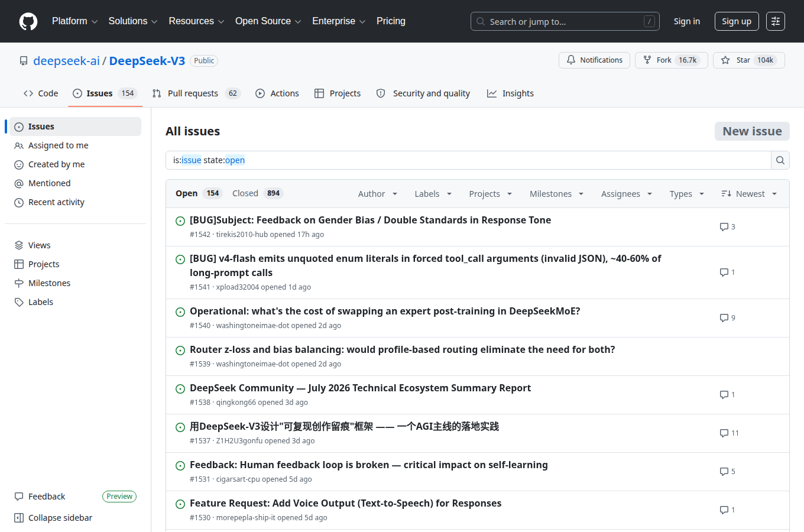Open comment count on July 2026 Summary Report
Image resolution: width=804 pixels, height=532 pixels.
[x=727, y=395]
